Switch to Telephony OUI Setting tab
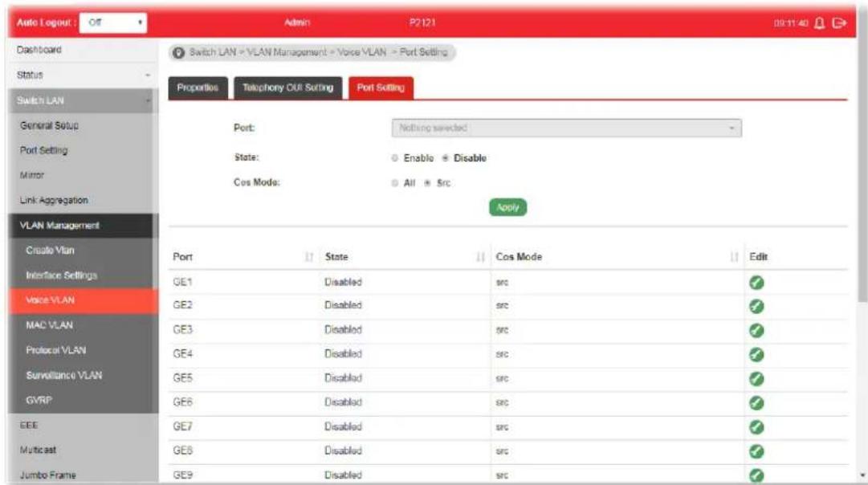 [x=287, y=88]
